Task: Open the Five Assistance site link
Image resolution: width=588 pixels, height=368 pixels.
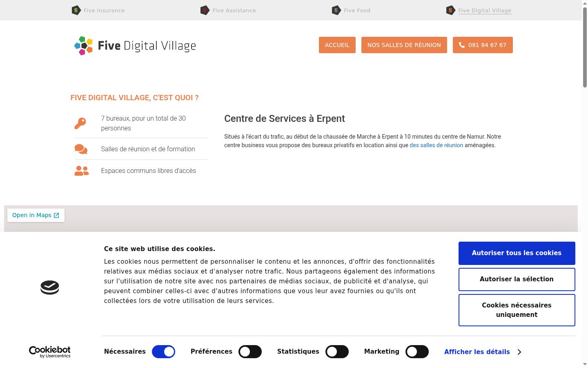Action: pyautogui.click(x=234, y=11)
